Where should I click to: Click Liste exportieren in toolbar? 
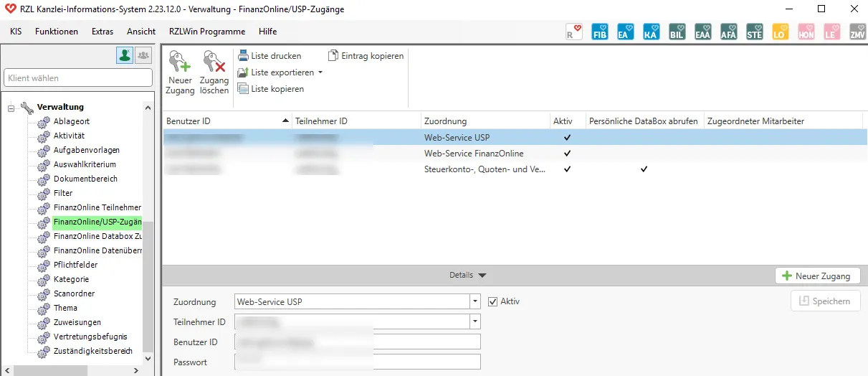coord(282,72)
